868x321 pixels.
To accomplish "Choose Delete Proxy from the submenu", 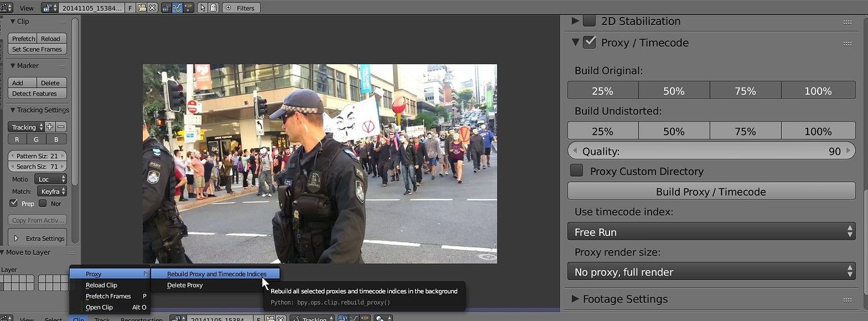I will coord(185,285).
